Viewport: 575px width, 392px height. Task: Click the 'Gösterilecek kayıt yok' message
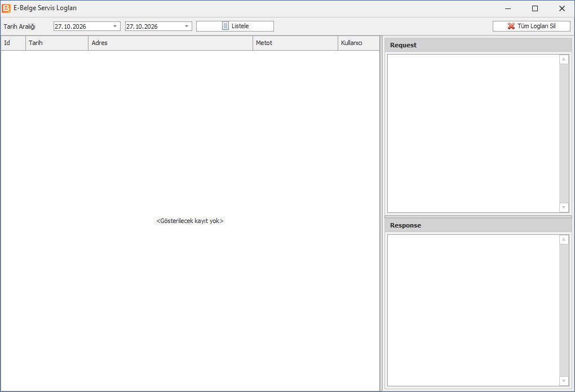[x=190, y=221]
